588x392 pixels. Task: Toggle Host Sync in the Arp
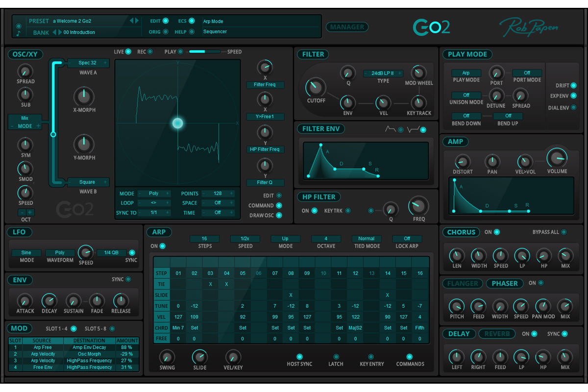[x=299, y=357]
